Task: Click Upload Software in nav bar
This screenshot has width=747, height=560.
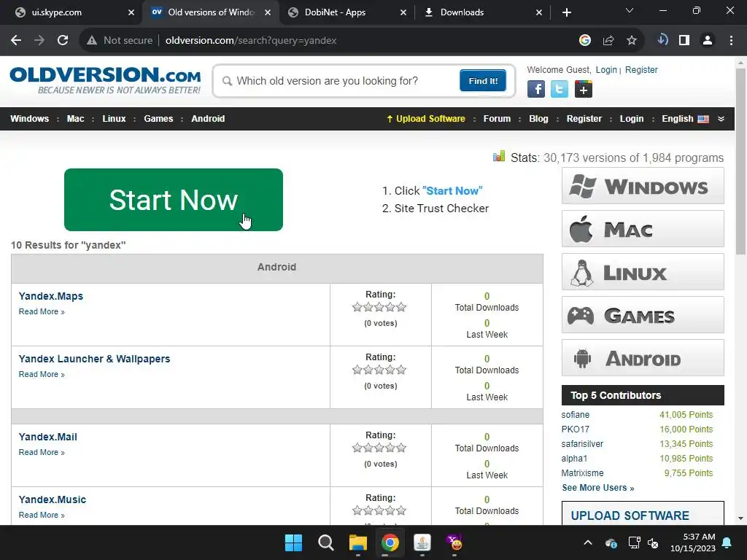Action: tap(426, 119)
